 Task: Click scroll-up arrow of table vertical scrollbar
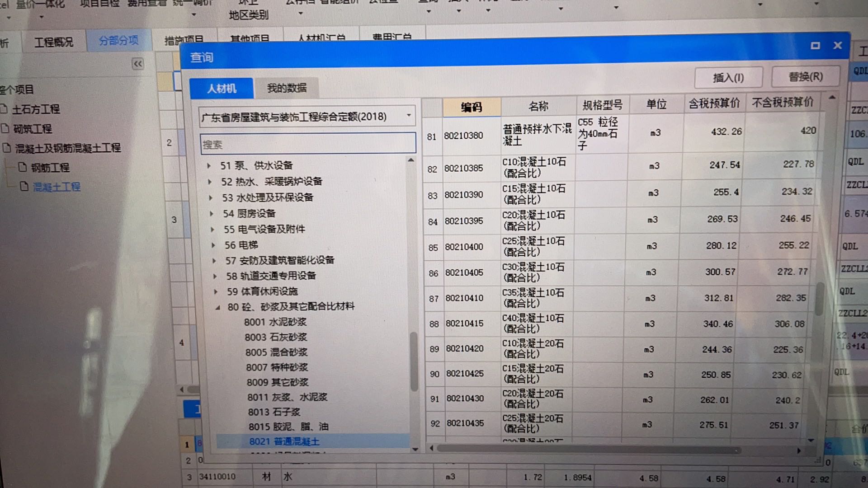click(x=832, y=97)
